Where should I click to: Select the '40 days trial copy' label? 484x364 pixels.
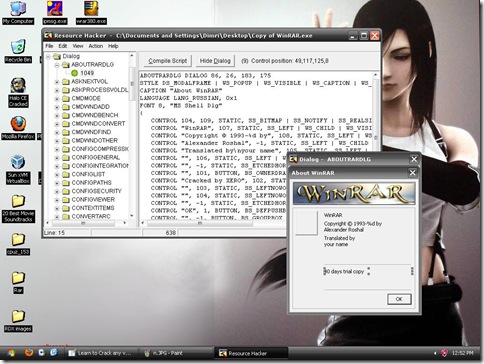coord(344,271)
